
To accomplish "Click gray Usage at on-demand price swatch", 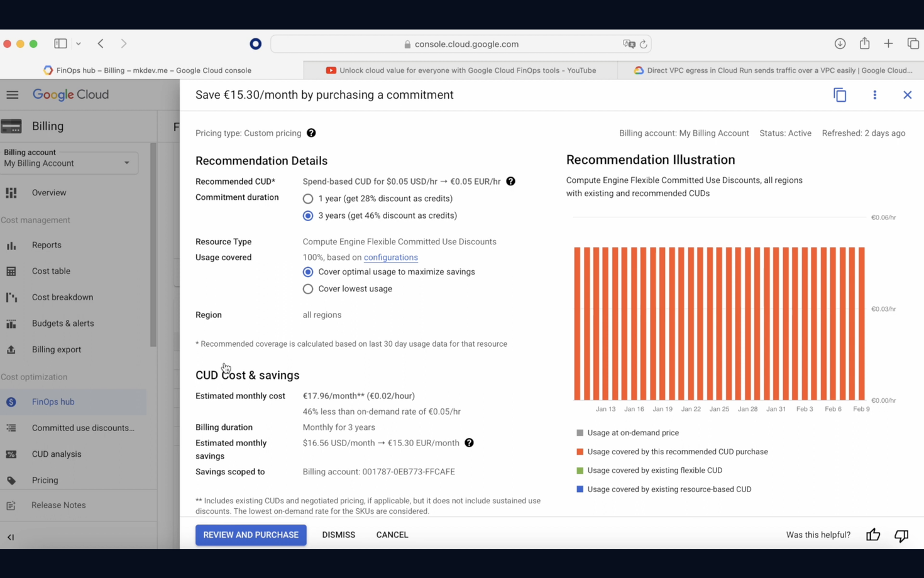I will click(x=580, y=433).
